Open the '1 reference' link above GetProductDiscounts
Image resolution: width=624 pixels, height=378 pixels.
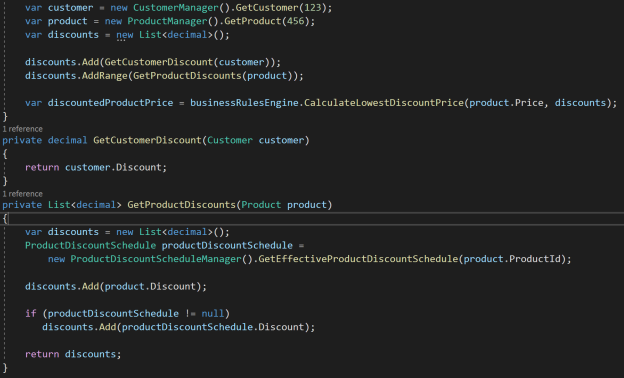tap(23, 194)
